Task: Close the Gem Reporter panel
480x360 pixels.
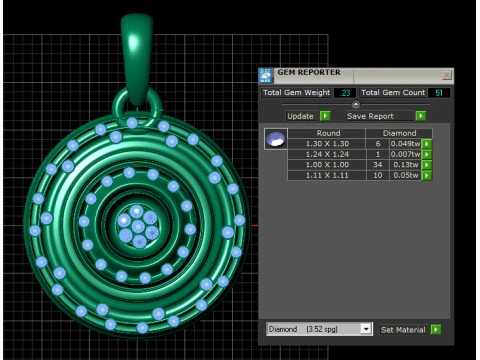Action: pyautogui.click(x=447, y=75)
